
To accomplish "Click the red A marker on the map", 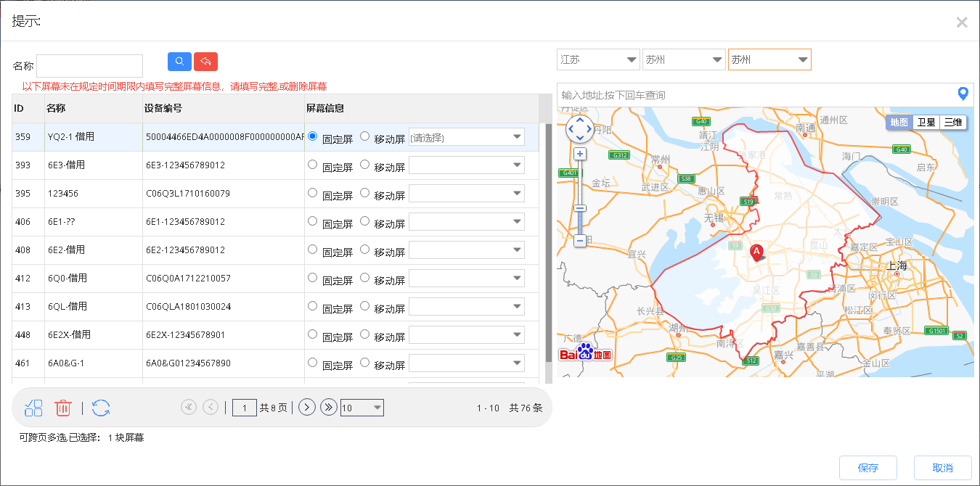I will coord(756,252).
